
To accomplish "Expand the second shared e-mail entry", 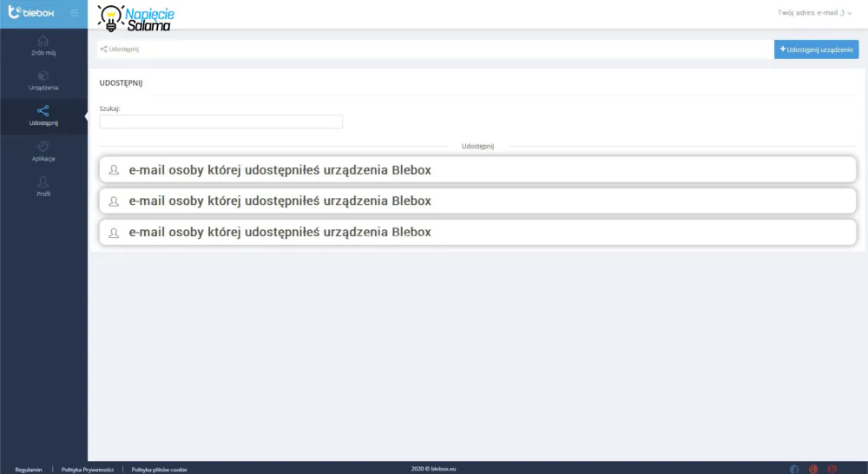I will click(x=477, y=201).
